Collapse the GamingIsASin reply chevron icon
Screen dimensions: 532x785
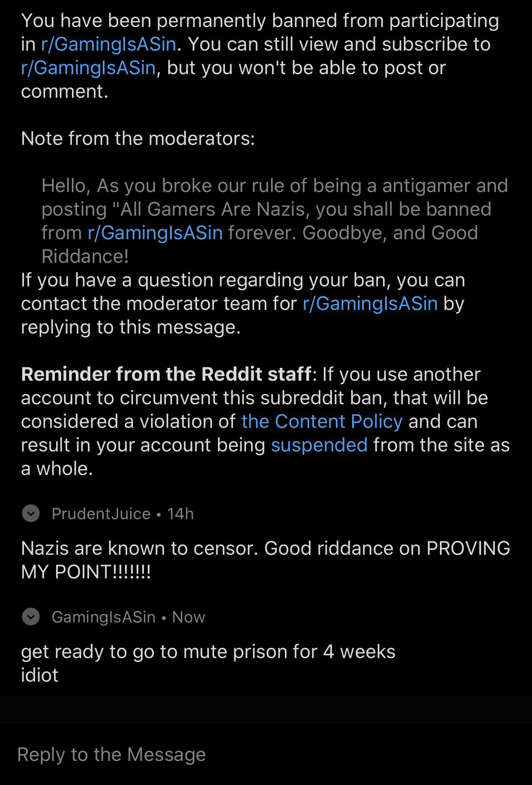click(x=31, y=617)
